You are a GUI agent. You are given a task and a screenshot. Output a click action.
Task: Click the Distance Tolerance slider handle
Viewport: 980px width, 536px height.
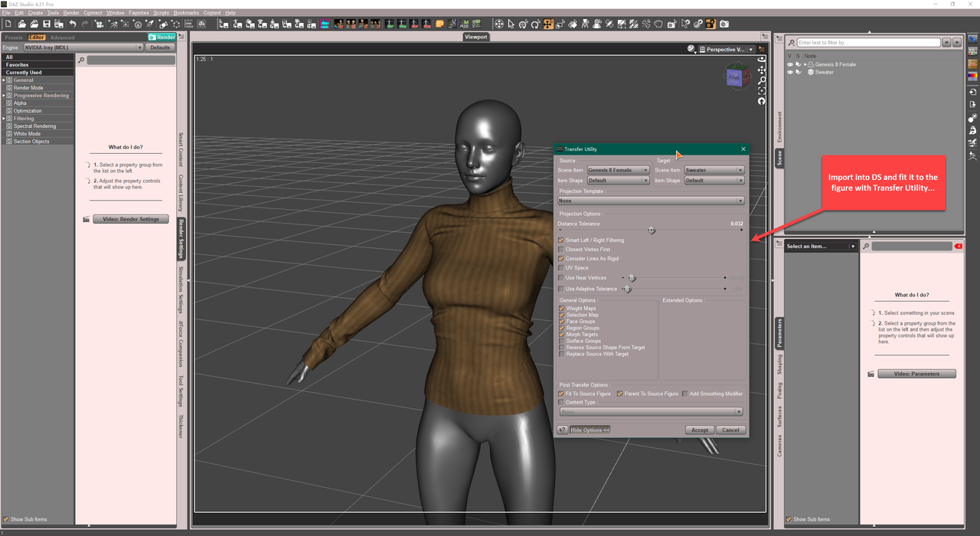(652, 230)
